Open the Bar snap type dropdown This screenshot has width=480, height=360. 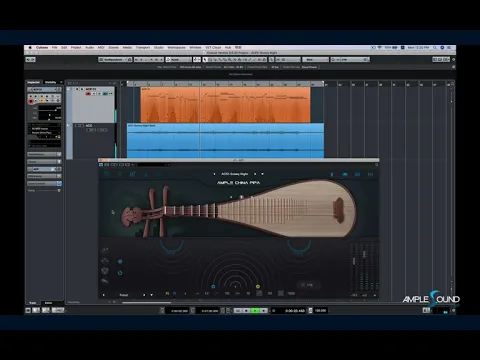(x=315, y=60)
